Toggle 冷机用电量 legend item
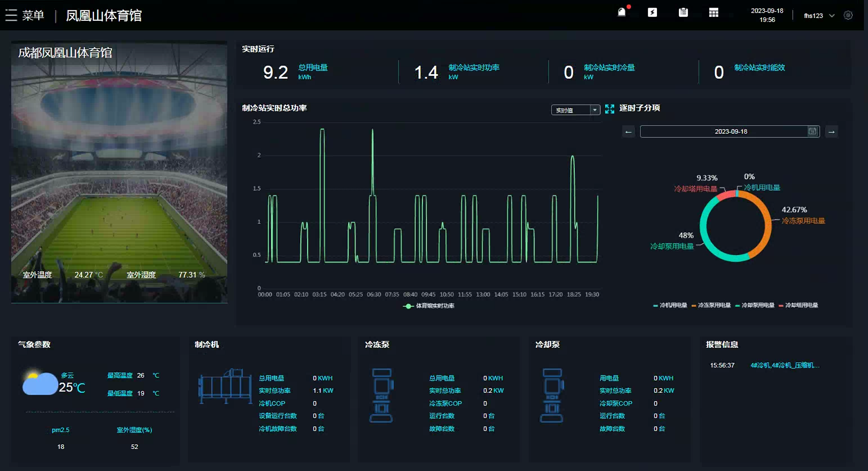 pyautogui.click(x=673, y=305)
